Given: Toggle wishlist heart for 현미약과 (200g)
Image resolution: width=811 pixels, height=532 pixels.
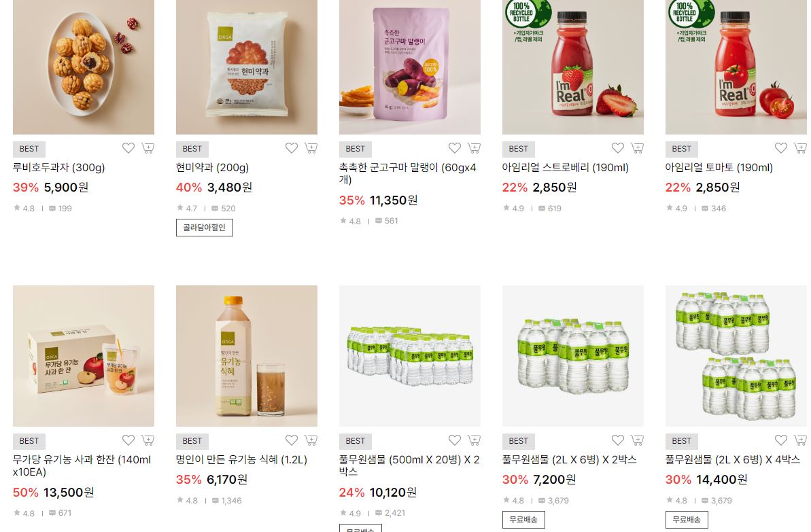Looking at the screenshot, I should [x=292, y=148].
